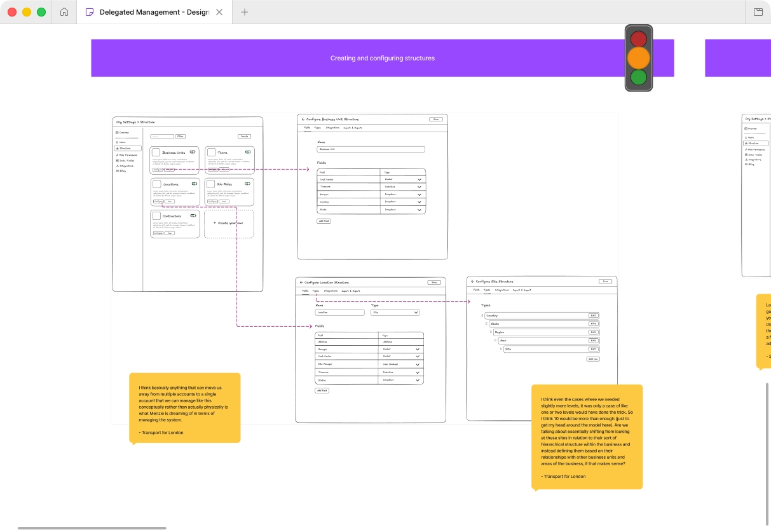
Task: Open Status type dropdown in Location fields
Action: (418, 380)
